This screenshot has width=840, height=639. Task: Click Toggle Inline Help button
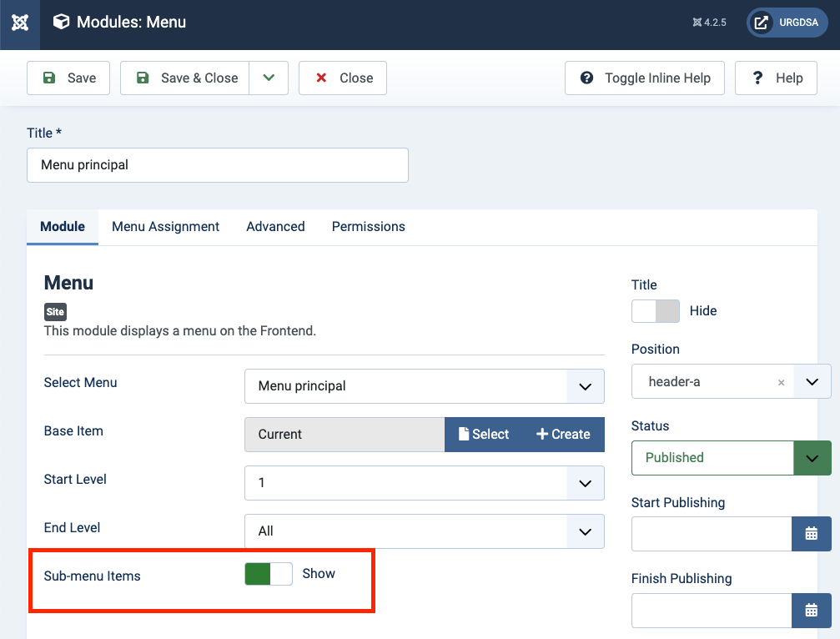pos(645,78)
